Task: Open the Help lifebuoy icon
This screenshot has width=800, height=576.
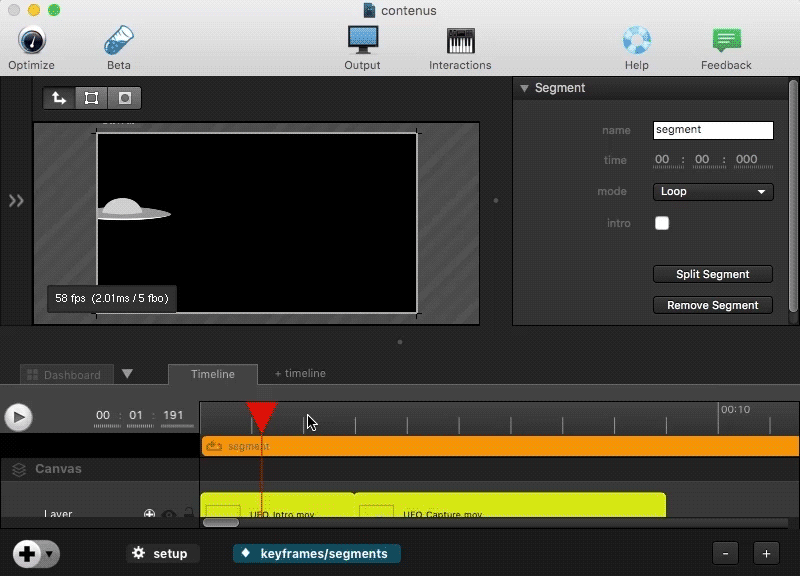Action: click(637, 41)
